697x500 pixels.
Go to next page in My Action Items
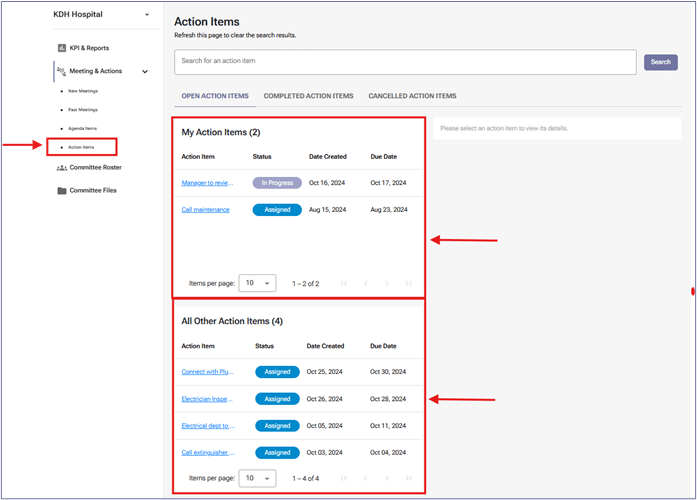point(386,283)
